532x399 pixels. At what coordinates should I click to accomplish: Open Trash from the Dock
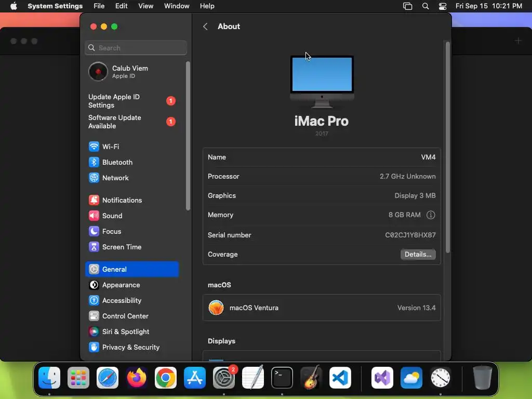pos(482,378)
